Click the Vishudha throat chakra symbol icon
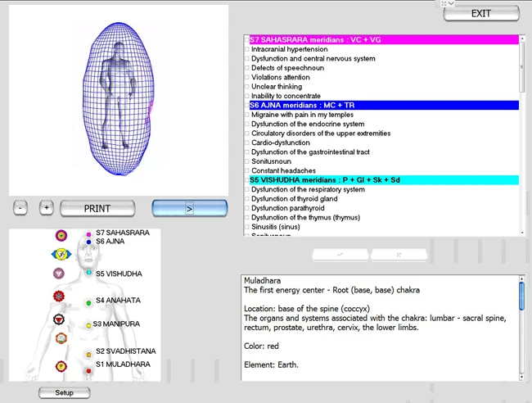Screen dimensions: 532x403 59,274
